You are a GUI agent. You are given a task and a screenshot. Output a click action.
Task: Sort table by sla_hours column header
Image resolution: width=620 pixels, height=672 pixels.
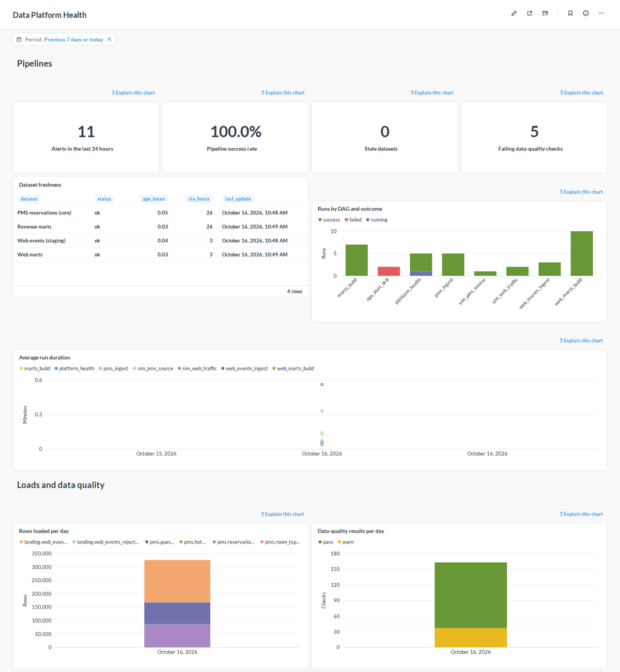pos(199,199)
